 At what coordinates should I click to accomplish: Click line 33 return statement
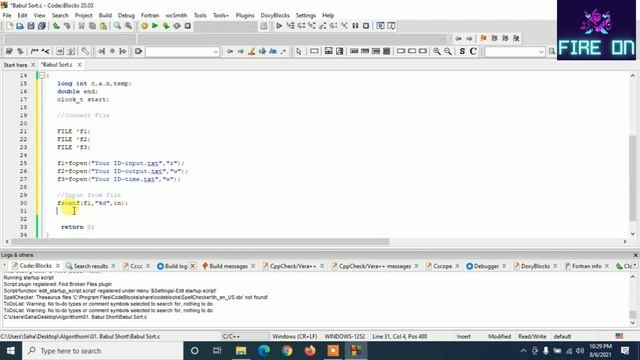click(78, 227)
